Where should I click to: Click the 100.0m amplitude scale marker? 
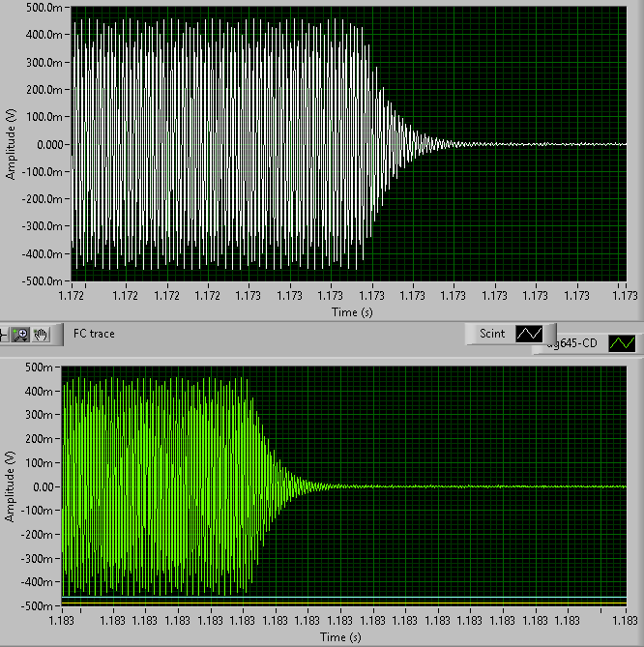pos(44,117)
